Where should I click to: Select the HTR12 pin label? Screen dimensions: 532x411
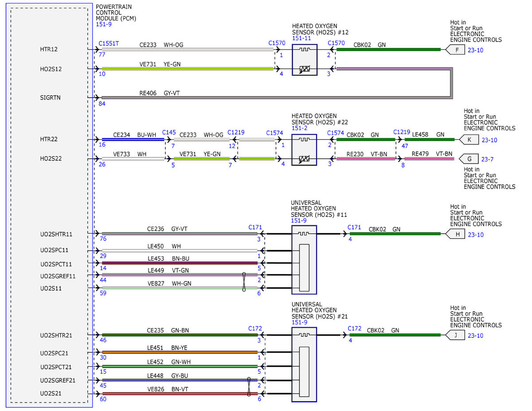point(48,50)
